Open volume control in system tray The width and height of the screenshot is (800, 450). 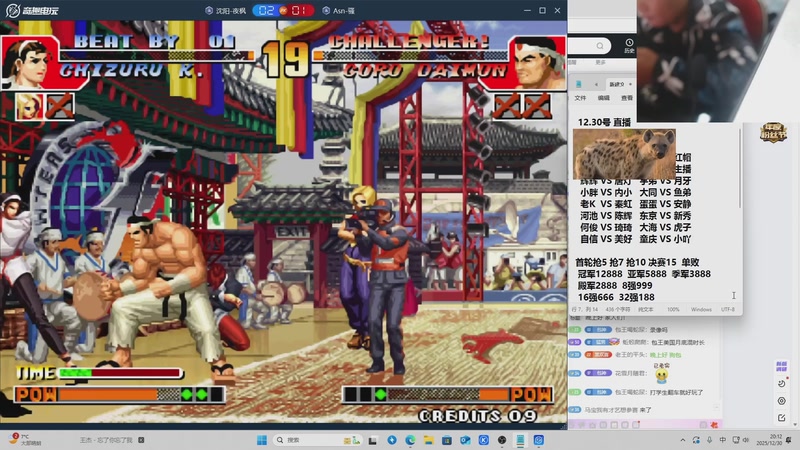[x=746, y=440]
